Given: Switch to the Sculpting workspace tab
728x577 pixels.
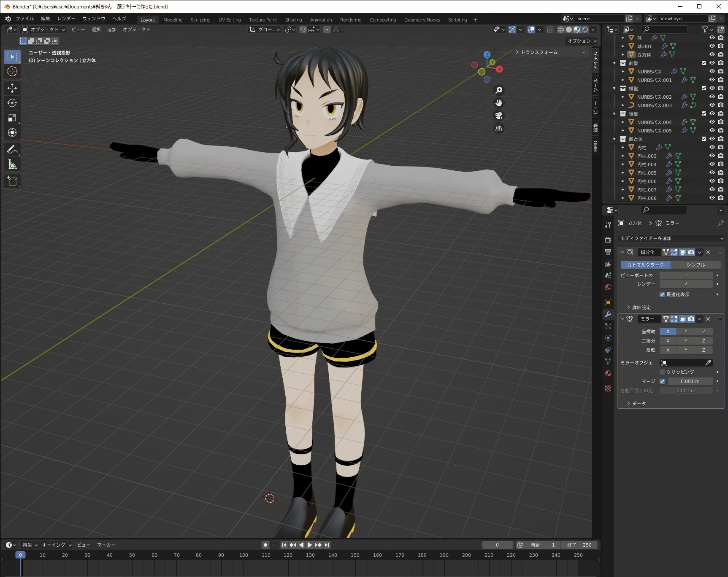Looking at the screenshot, I should [200, 20].
